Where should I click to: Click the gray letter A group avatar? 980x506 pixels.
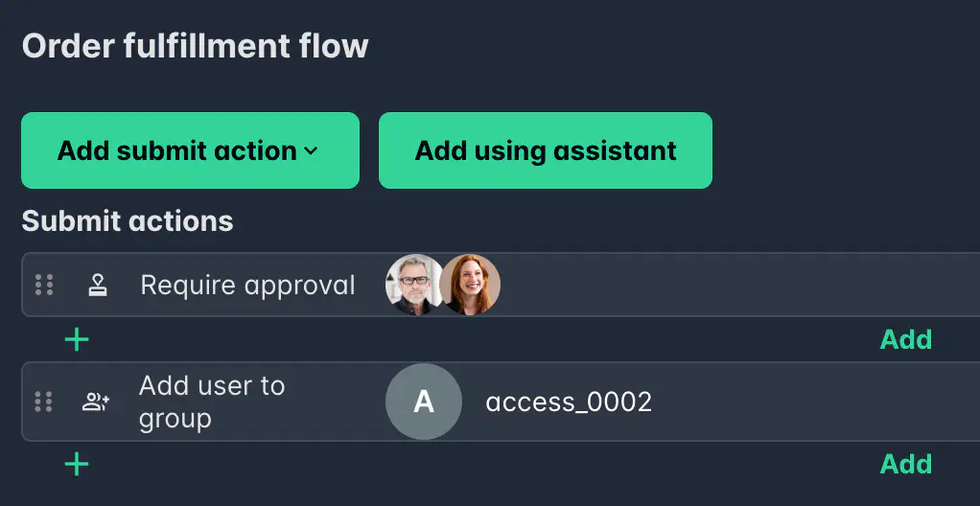tap(424, 402)
